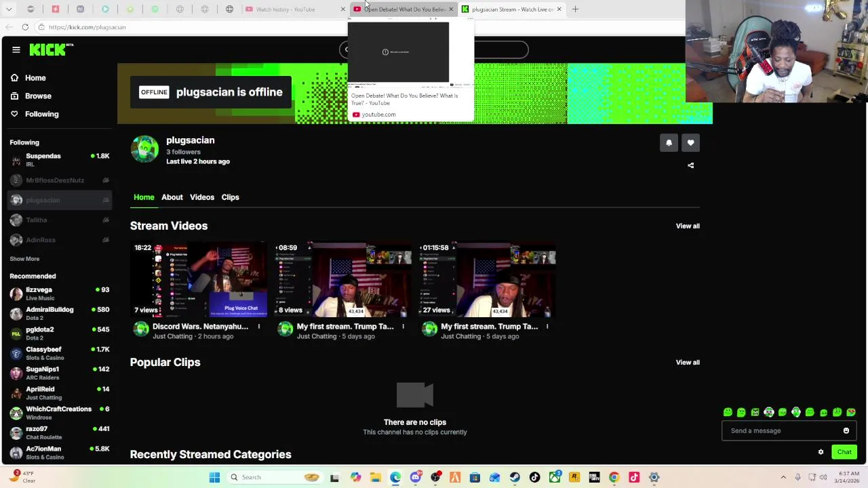Open the emoji picker in chat box
868x488 pixels.
tap(846, 430)
